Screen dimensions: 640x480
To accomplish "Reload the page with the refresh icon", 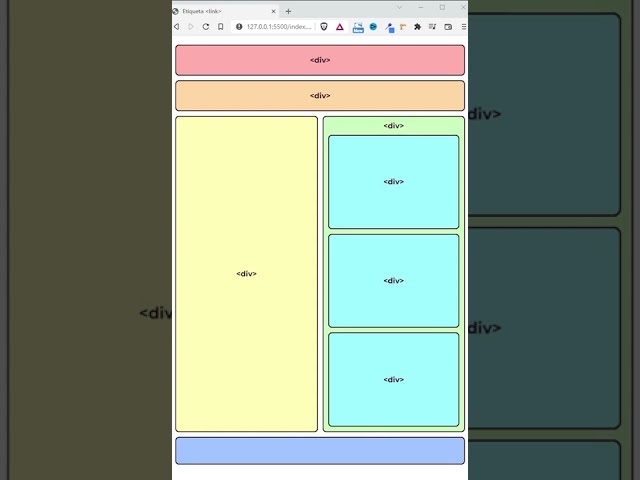I will [x=206, y=27].
